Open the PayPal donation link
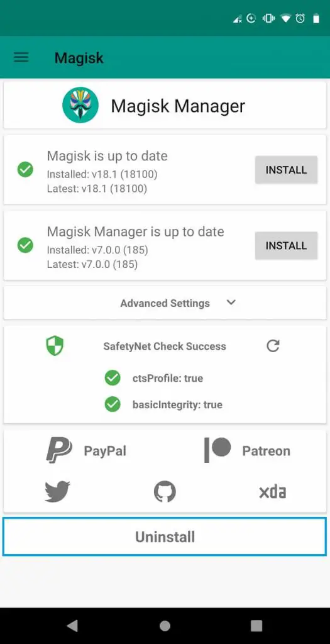The image size is (330, 644). click(x=86, y=450)
